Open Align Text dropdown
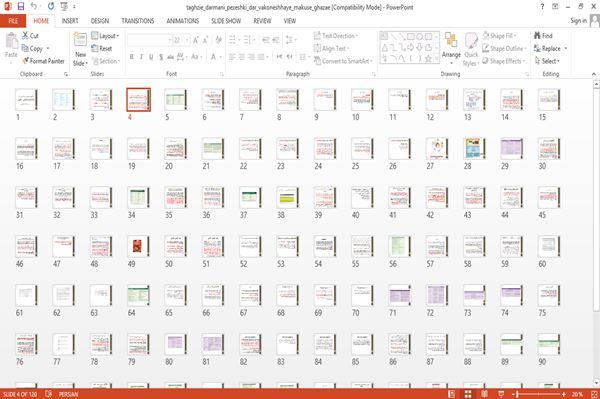 tap(331, 48)
